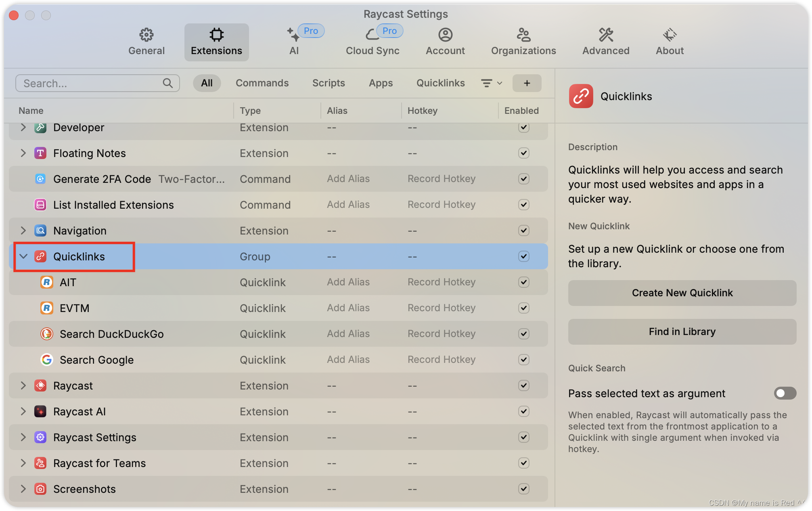Click the Organizations people icon
The height and width of the screenshot is (511, 812).
pyautogui.click(x=523, y=35)
